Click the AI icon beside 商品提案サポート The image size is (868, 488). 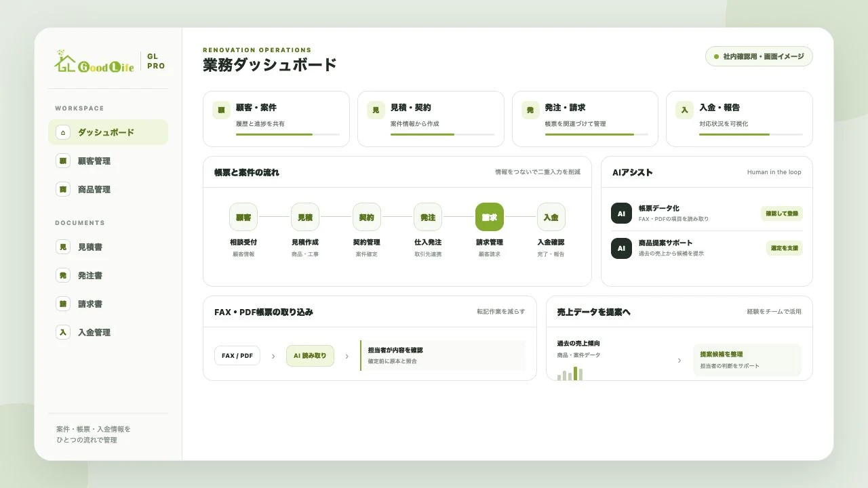pos(621,248)
